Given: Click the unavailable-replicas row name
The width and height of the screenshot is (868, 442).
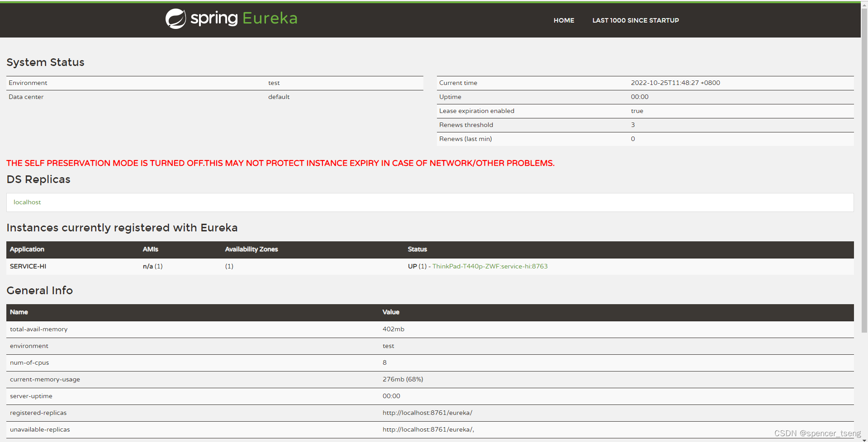Looking at the screenshot, I should tap(40, 429).
